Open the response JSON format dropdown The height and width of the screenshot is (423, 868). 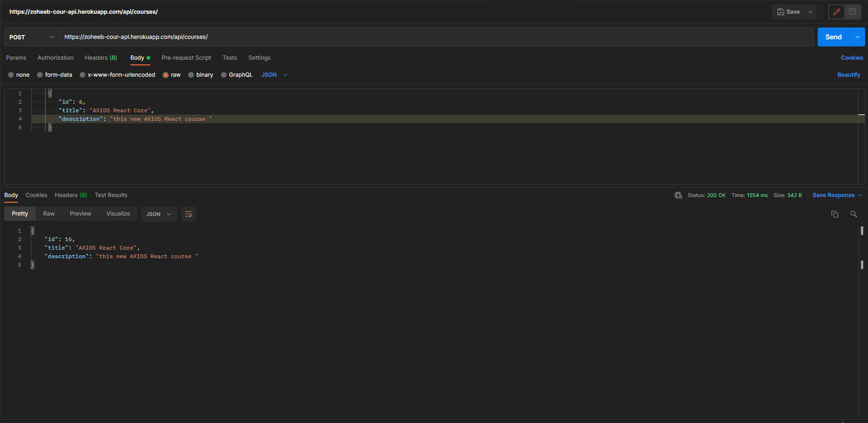pyautogui.click(x=159, y=214)
